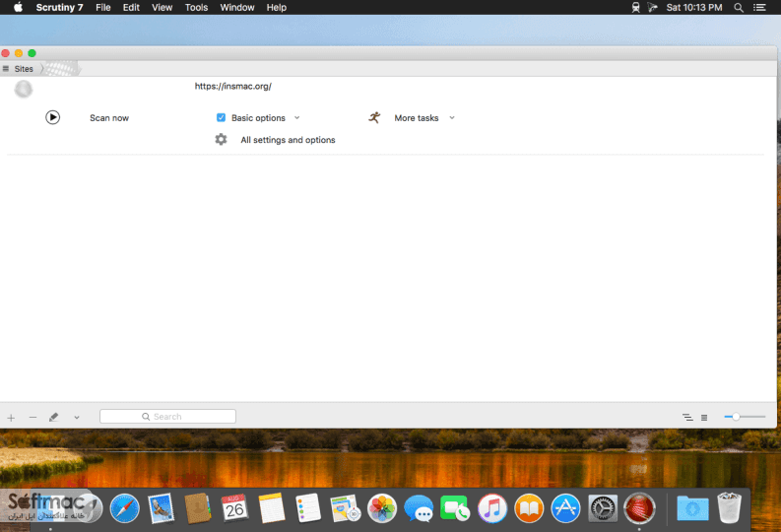Image resolution: width=781 pixels, height=532 pixels.
Task: Open the More tasks label
Action: (x=417, y=118)
